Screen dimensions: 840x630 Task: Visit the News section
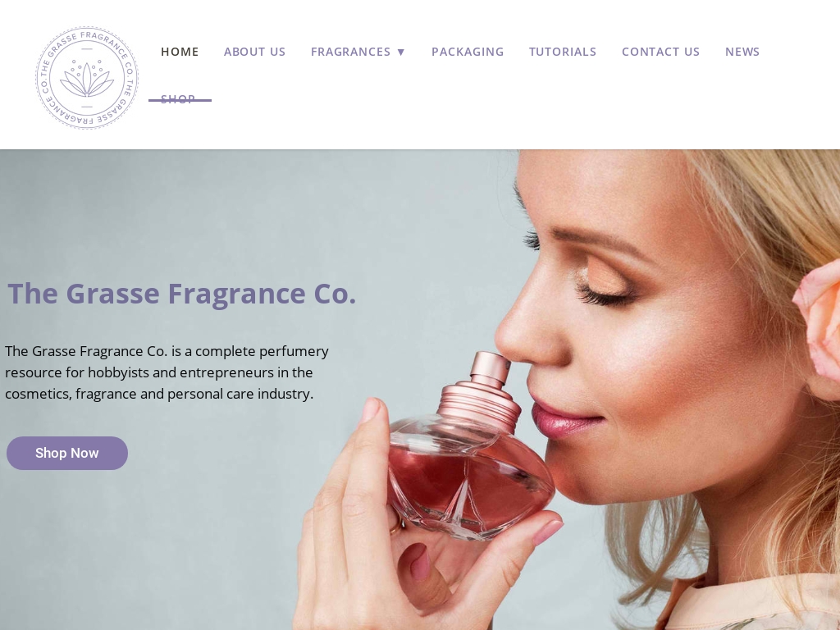tap(742, 52)
